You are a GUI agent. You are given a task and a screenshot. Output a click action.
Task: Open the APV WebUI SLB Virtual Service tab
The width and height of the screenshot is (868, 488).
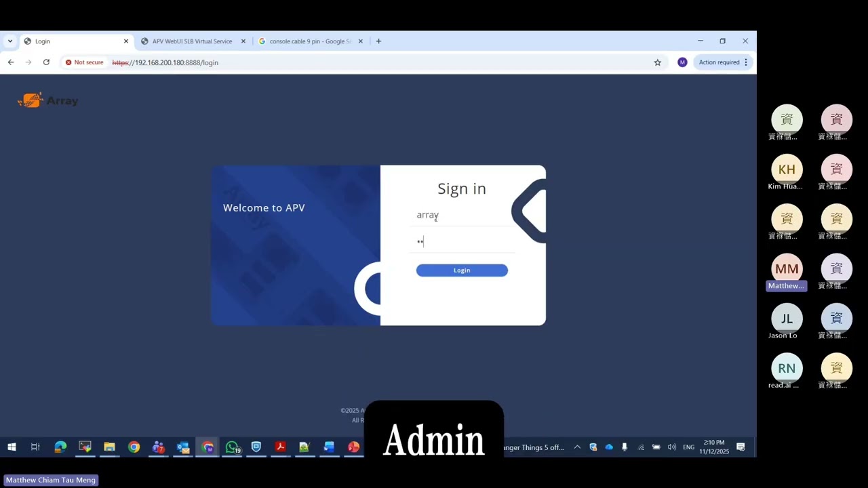pyautogui.click(x=193, y=41)
